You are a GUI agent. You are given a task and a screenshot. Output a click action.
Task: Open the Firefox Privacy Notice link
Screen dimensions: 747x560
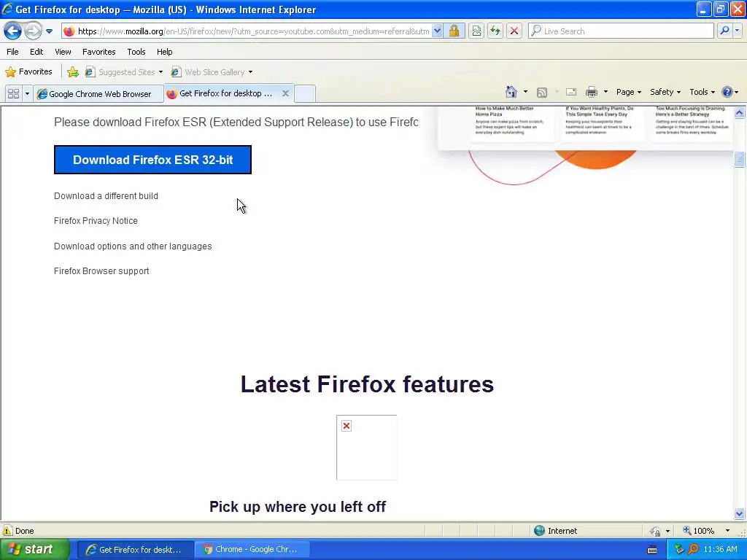96,221
